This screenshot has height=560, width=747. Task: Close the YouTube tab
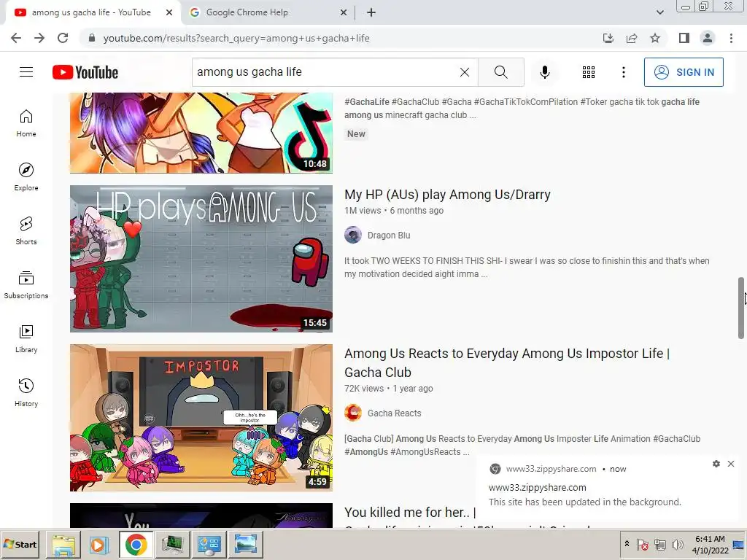(x=169, y=12)
